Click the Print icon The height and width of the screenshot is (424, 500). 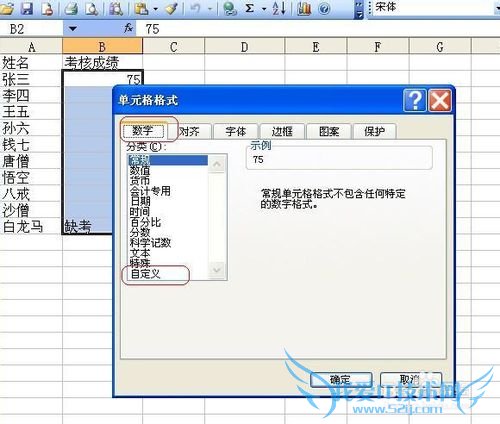click(71, 8)
